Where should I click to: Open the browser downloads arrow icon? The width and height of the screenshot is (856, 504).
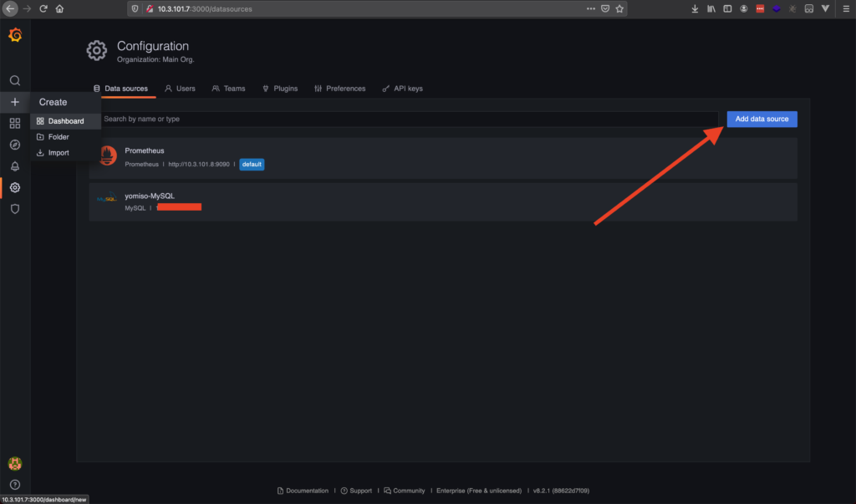695,8
